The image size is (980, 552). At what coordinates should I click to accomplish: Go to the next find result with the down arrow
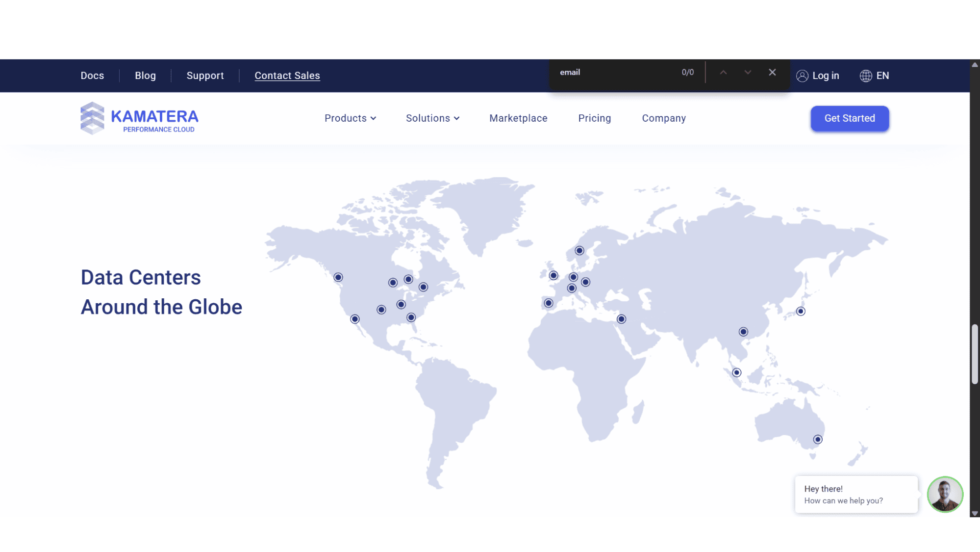pos(748,72)
